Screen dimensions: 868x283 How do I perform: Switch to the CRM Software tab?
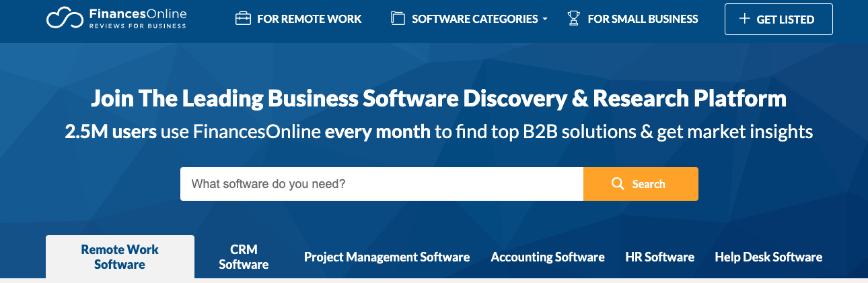[244, 257]
